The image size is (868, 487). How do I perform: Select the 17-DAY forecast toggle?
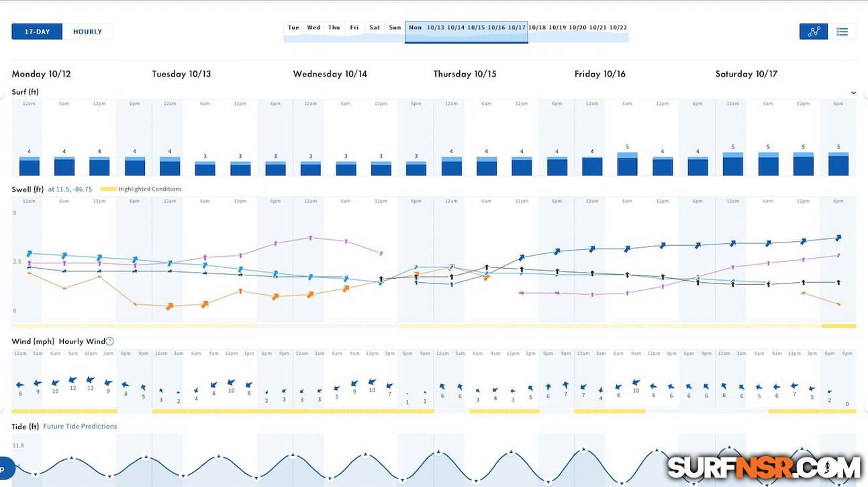coord(37,32)
